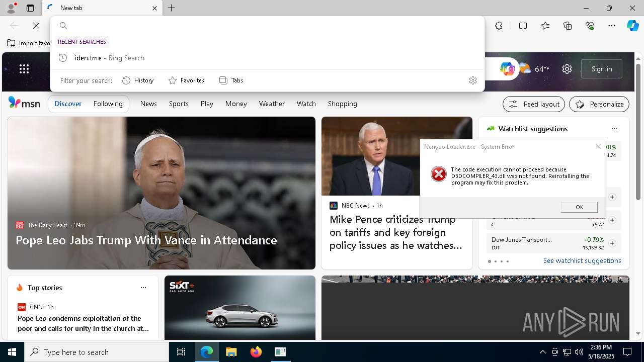The image size is (644, 362).
Task: Open address bar search settings gear
Action: coord(472,80)
